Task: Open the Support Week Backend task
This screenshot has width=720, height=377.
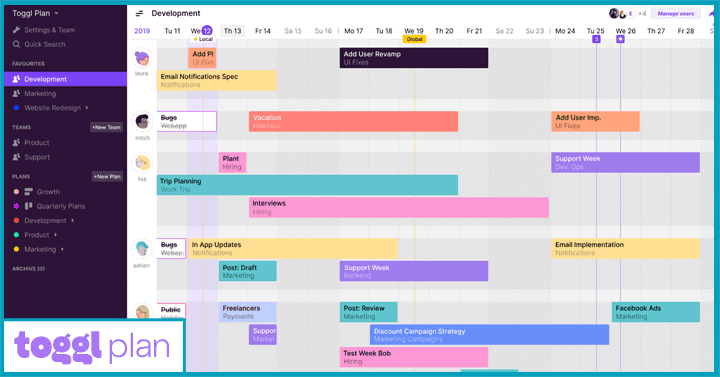Action: tap(414, 271)
